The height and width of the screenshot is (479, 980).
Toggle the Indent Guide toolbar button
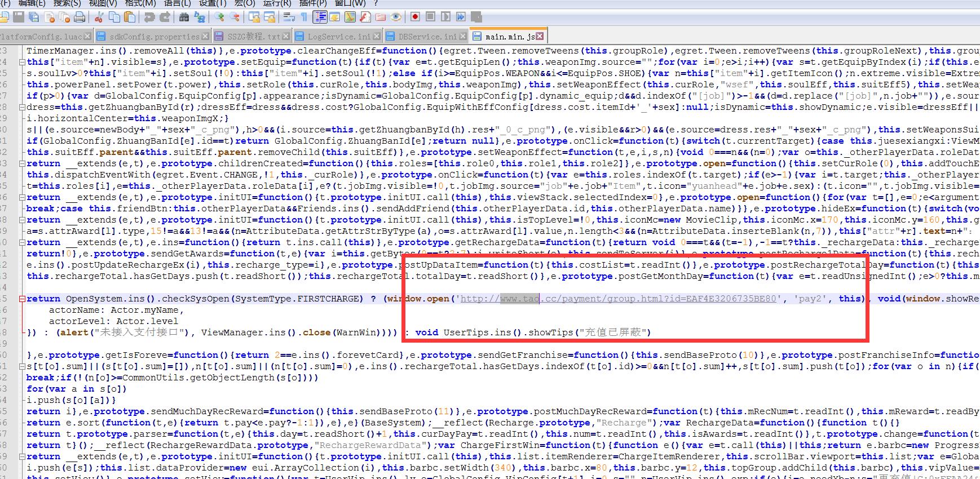pyautogui.click(x=320, y=17)
